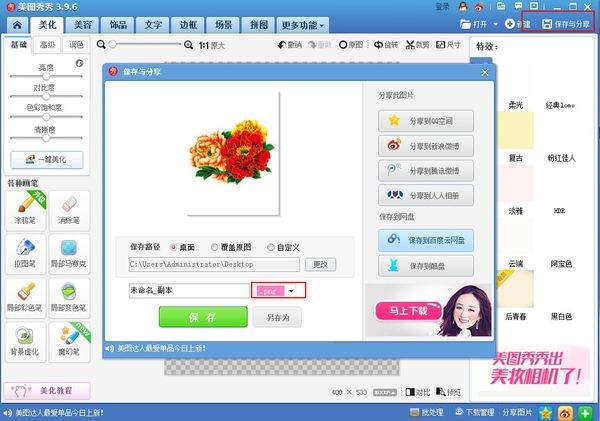
Task: Click the 更改 change path button
Action: 320,264
